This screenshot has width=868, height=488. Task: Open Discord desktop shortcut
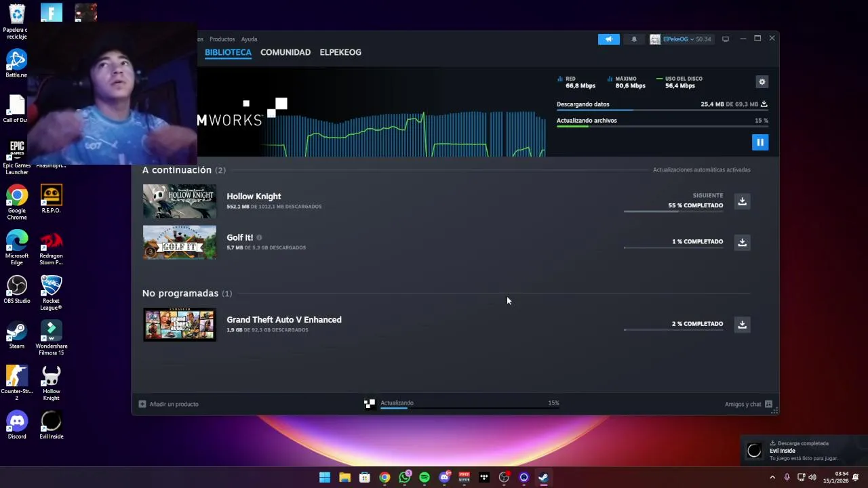pos(17,425)
